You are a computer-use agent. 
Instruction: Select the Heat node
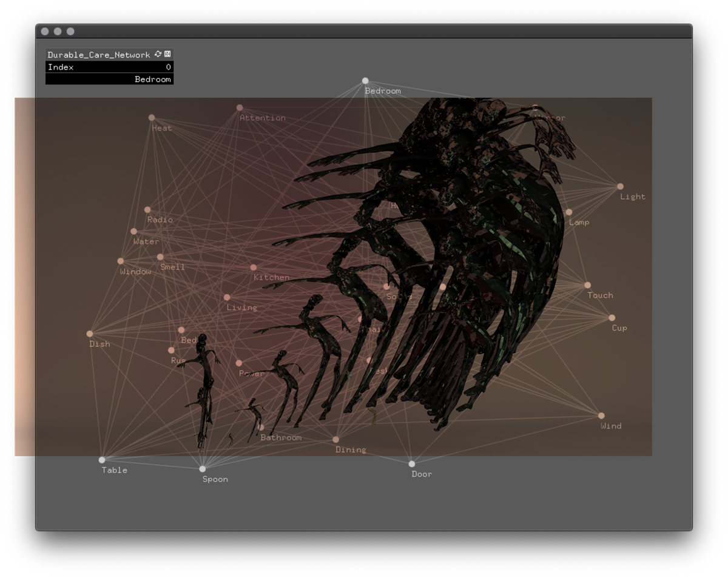point(151,118)
